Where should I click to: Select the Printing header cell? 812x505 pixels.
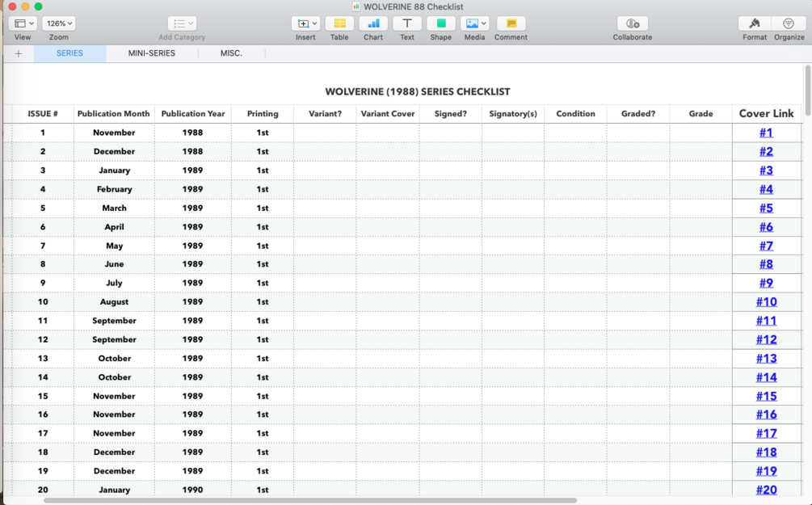click(263, 114)
